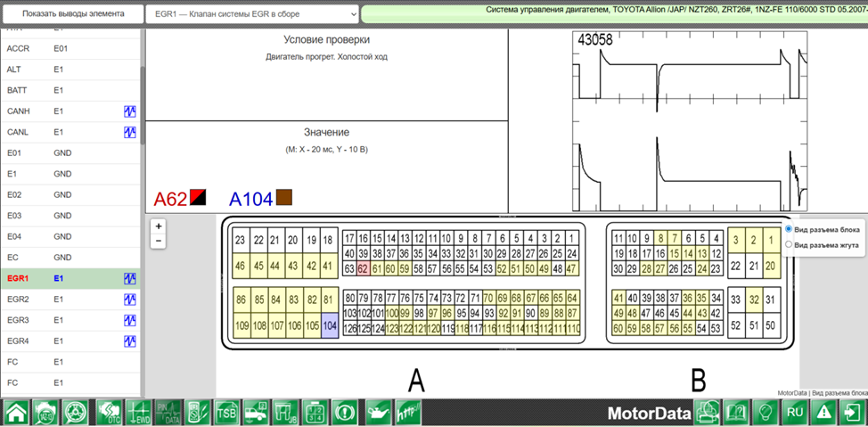Click pin 23 in connector A
The width and height of the screenshot is (868, 427).
[x=241, y=240]
